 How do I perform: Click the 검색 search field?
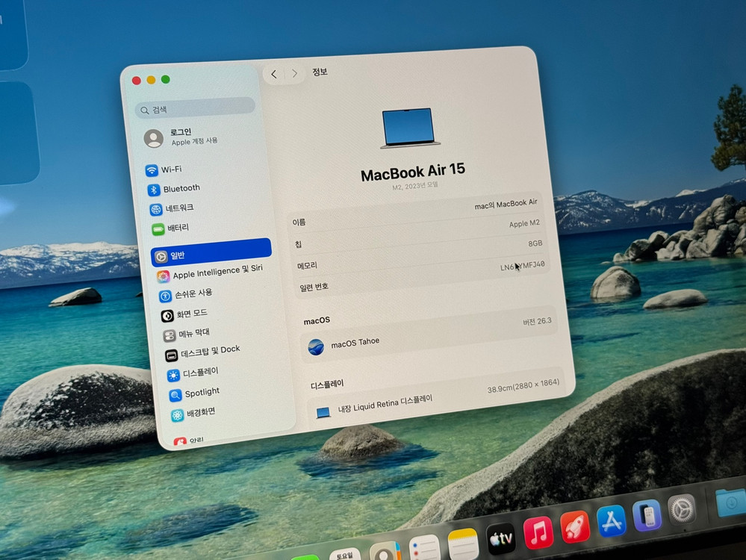coord(196,109)
